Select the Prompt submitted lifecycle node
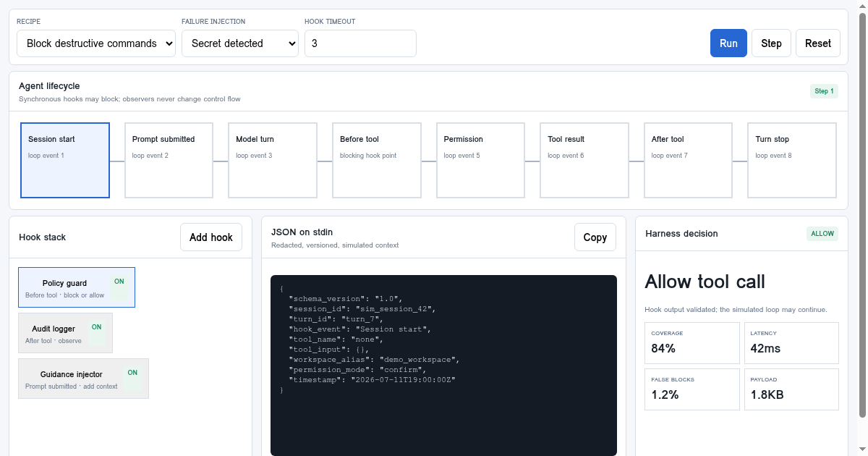The width and height of the screenshot is (868, 456). pyautogui.click(x=169, y=160)
